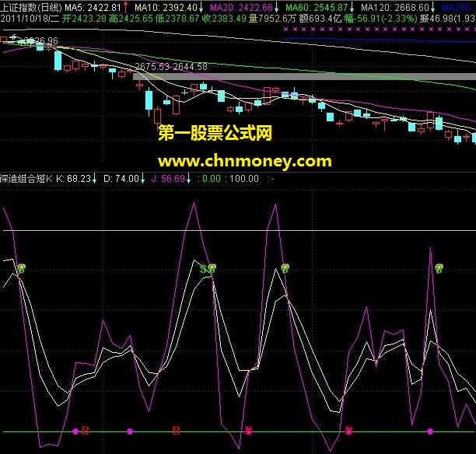The width and height of the screenshot is (476, 454).
Task: Click the third green mushroom marker
Action: point(285,268)
